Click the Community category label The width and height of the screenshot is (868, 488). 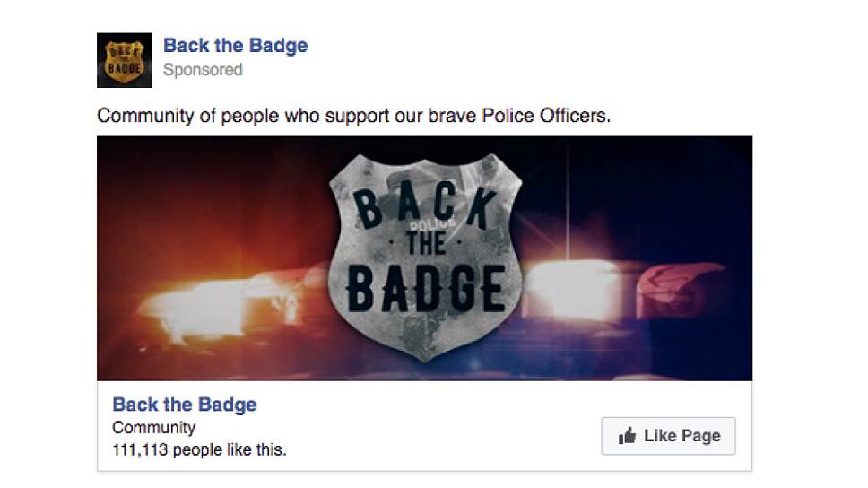coord(153,428)
